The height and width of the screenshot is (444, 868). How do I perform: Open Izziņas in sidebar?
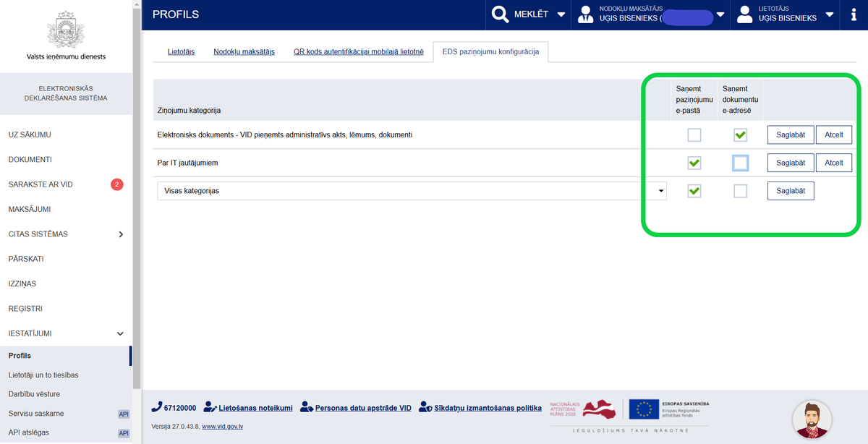(22, 284)
